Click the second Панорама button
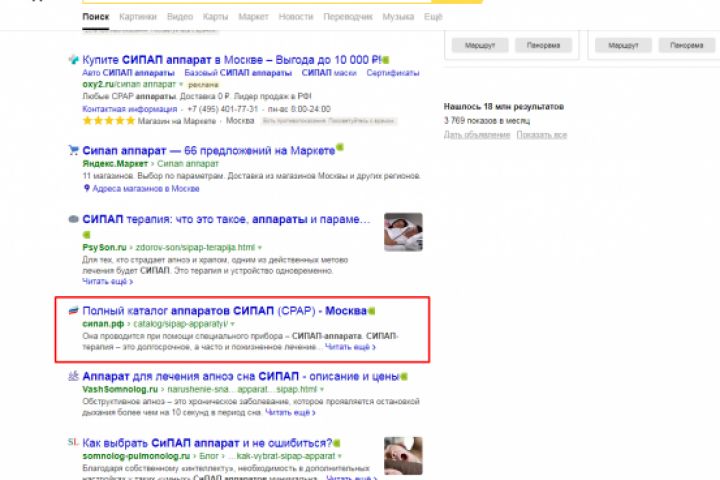This screenshot has width=720, height=480. pyautogui.click(x=686, y=45)
